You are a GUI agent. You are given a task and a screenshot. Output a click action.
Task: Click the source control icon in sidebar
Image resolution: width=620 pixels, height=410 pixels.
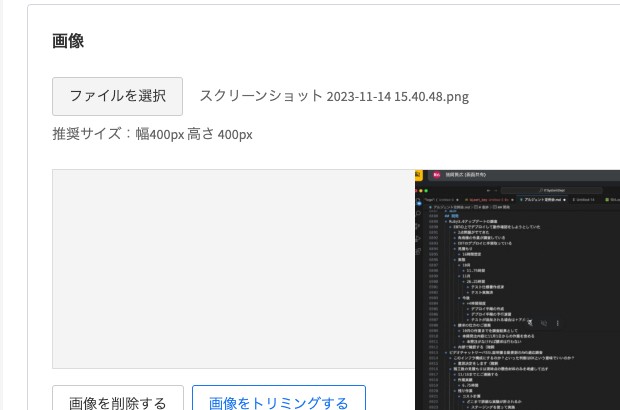(418, 226)
